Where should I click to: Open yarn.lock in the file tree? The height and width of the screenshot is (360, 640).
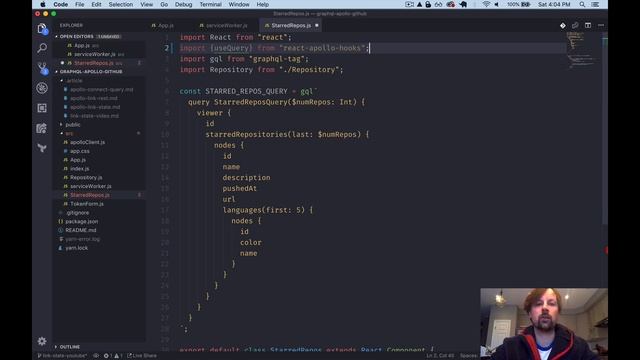(76, 248)
